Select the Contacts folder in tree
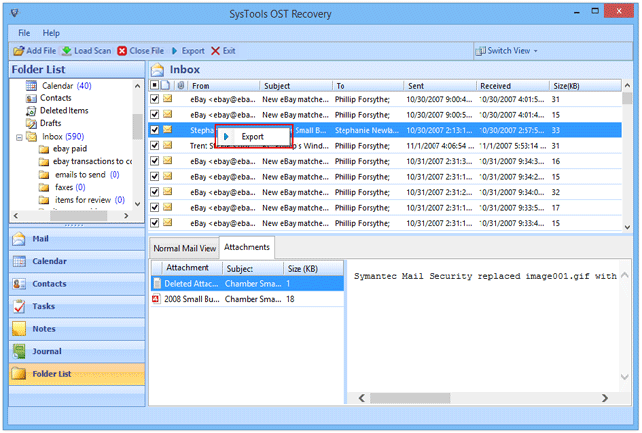Viewport: 642px width, 433px height. pos(48,98)
